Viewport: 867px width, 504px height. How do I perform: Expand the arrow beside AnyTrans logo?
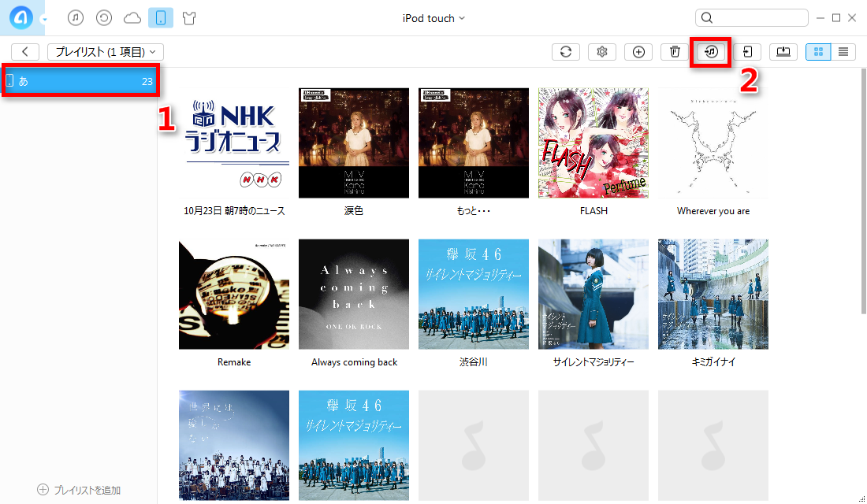44,20
